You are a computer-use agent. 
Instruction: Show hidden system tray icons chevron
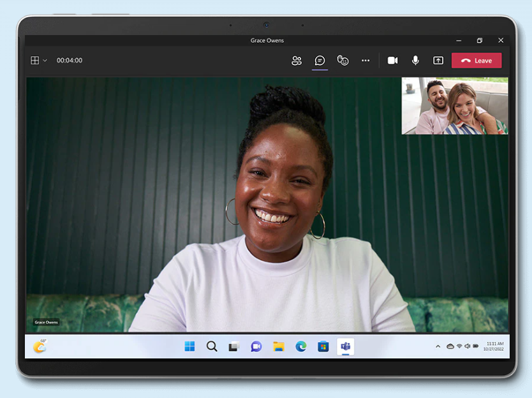(438, 346)
